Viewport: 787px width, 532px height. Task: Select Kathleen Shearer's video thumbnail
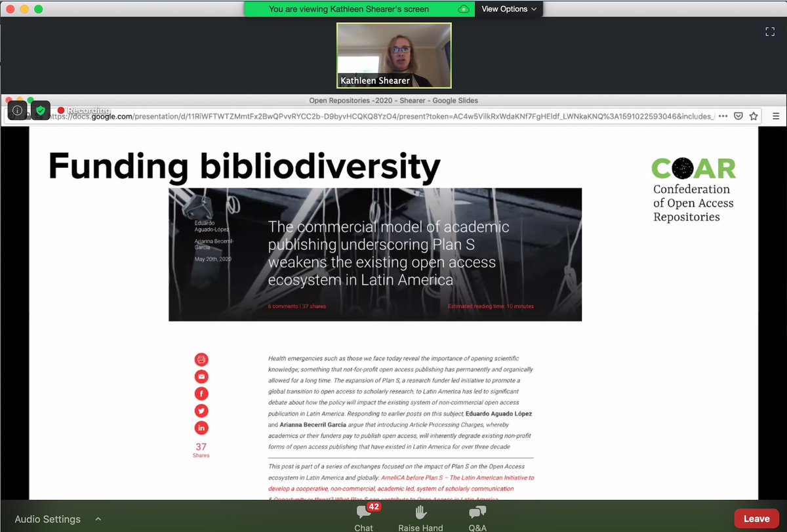click(x=394, y=56)
